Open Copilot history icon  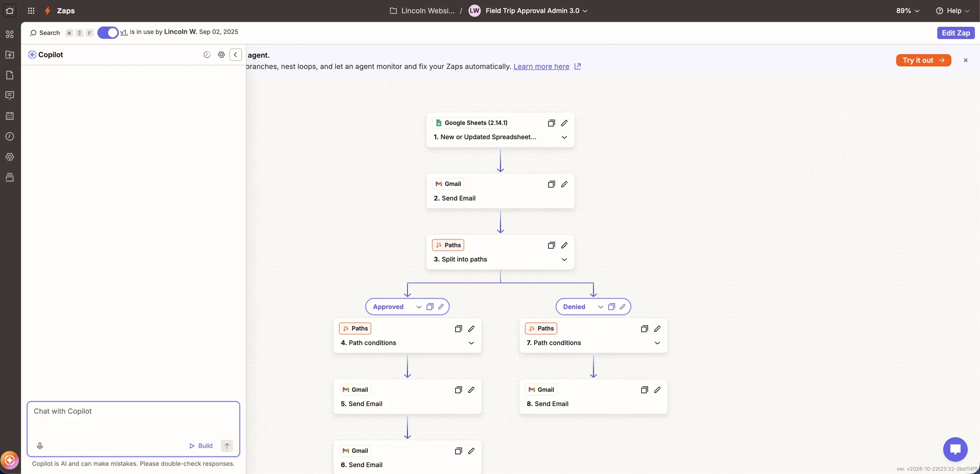click(207, 55)
